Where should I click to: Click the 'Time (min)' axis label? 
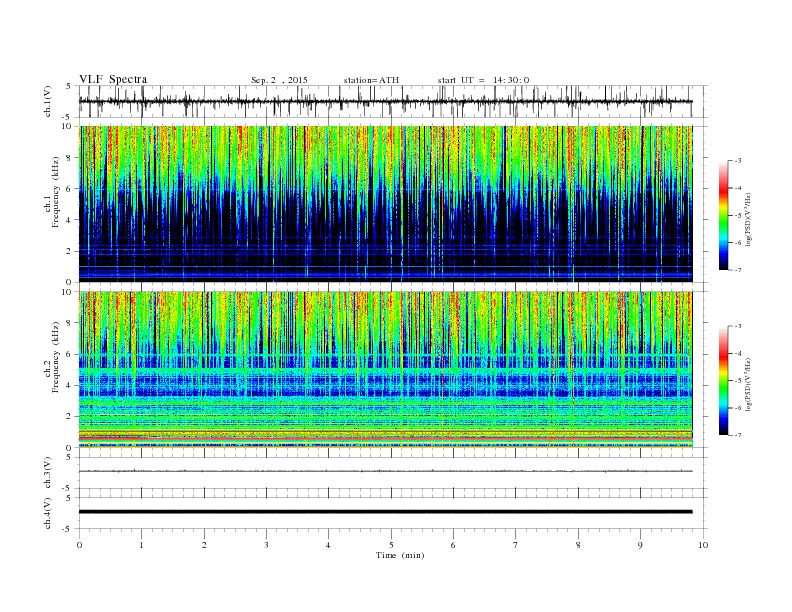(400, 555)
